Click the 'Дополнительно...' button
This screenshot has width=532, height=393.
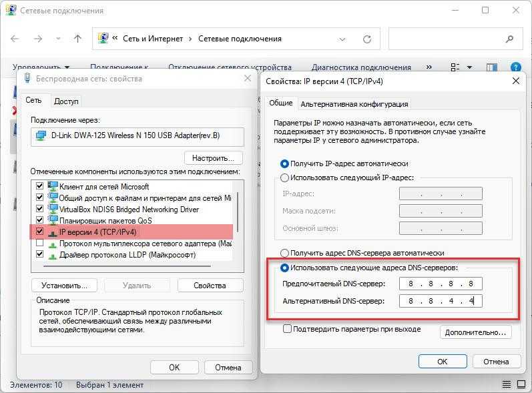coord(475,332)
